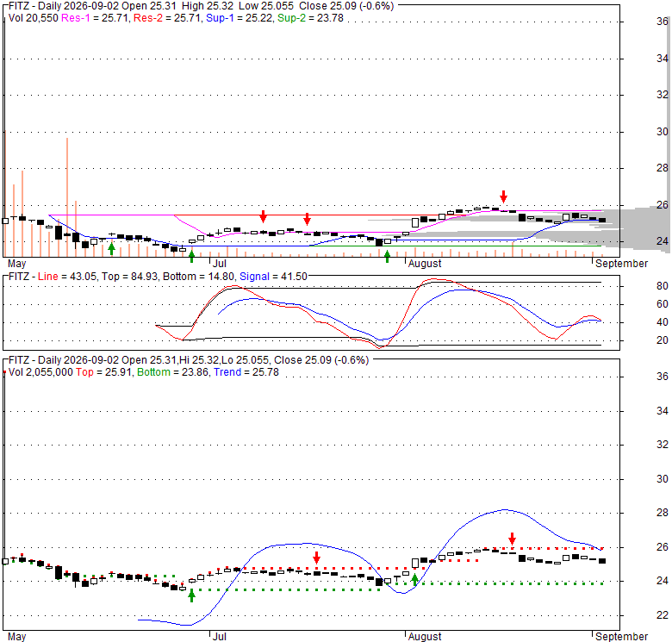
Task: Click the blue Signal label in the oscillator panel
Action: 254,277
